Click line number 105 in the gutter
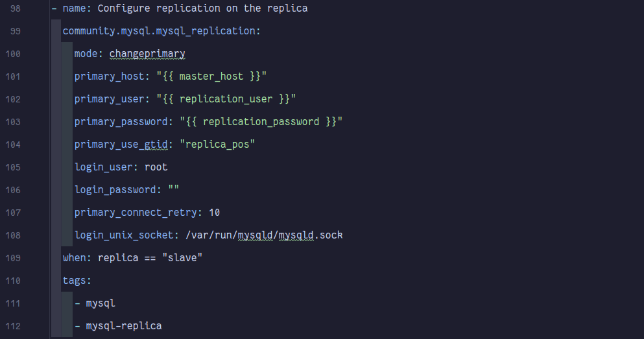Screen dimensions: 644x339 click(x=12, y=167)
